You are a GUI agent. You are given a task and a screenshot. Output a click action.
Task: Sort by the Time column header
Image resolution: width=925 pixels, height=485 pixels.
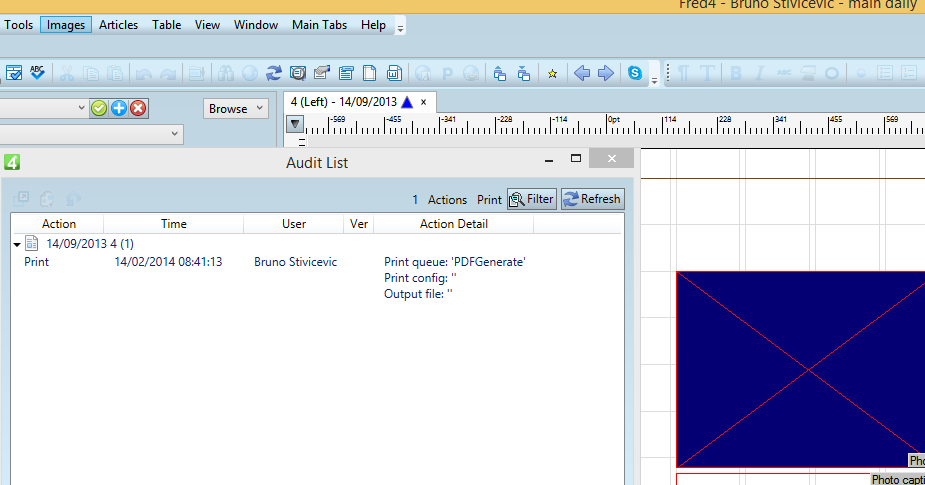173,224
